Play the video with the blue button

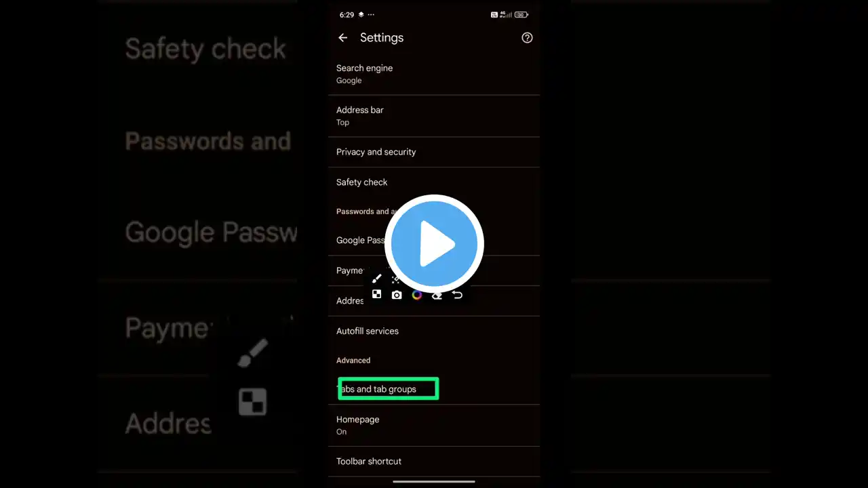pyautogui.click(x=434, y=244)
